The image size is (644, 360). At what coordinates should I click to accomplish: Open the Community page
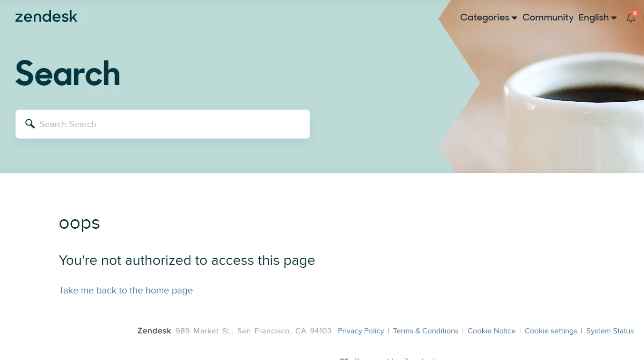coord(548,18)
